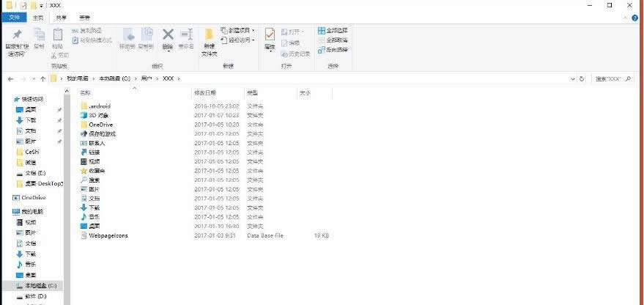Switch to the Share (共享) ribbon tab
This screenshot has width=644, height=305.
62,17
